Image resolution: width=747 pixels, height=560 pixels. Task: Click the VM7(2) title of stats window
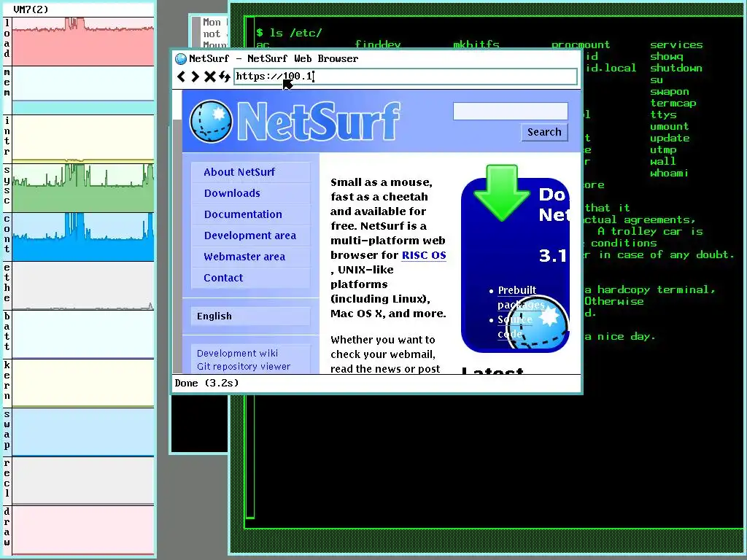31,9
